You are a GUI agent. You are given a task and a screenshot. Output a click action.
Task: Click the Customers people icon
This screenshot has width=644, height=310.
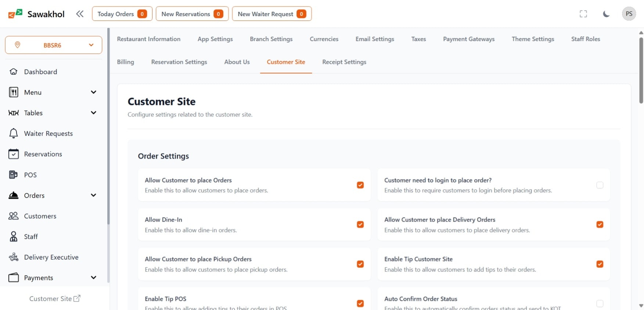14,216
